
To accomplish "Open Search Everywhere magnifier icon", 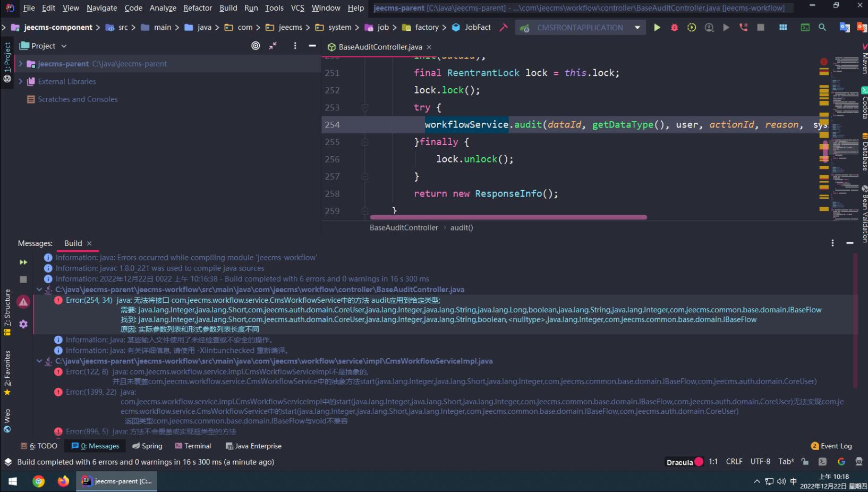I will (x=822, y=28).
